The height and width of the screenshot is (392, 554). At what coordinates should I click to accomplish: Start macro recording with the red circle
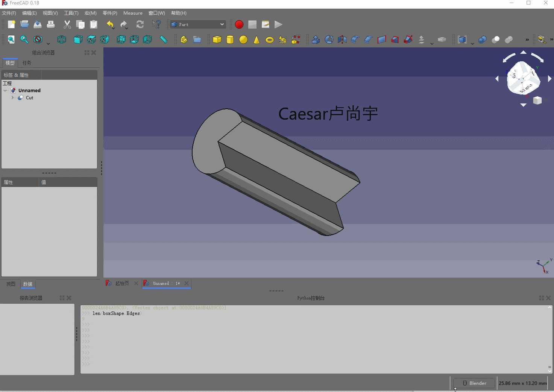[x=239, y=24]
